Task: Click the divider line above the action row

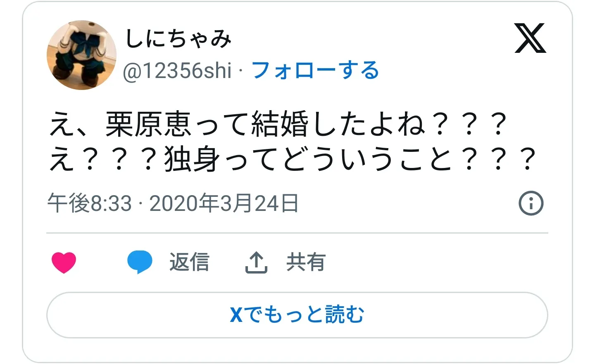Action: [297, 233]
